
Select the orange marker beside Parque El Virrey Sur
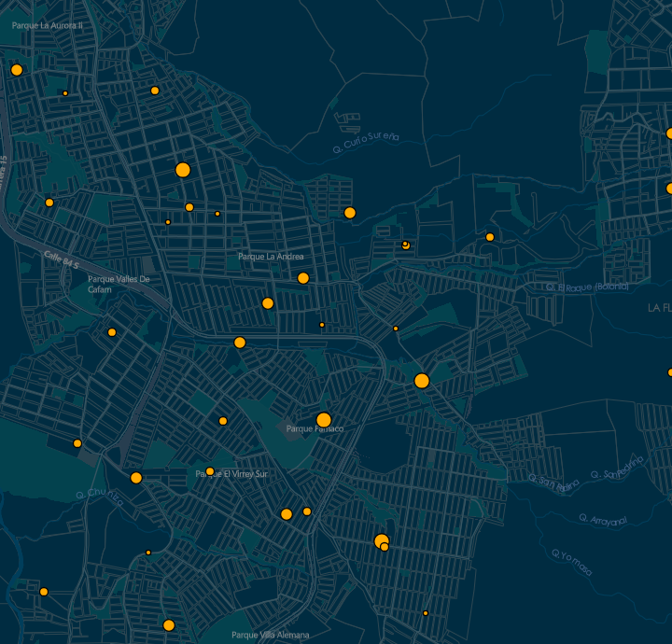tap(210, 471)
